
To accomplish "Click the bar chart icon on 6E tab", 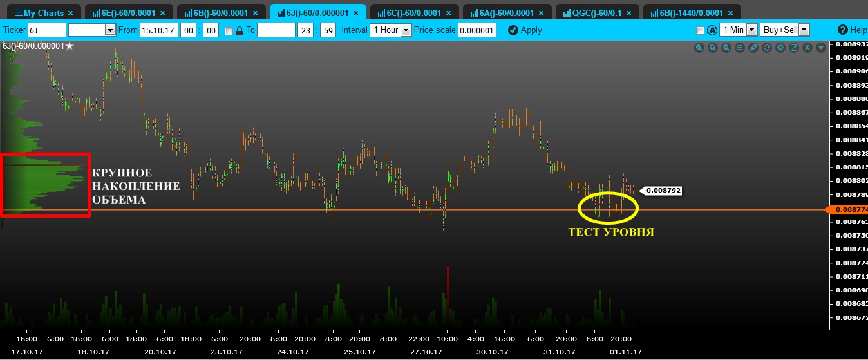I will (x=96, y=13).
